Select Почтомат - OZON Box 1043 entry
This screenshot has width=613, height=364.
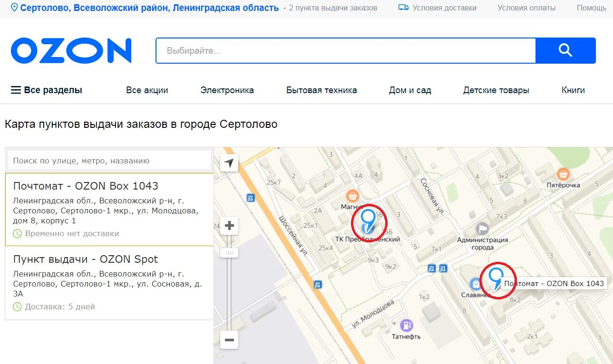(x=109, y=210)
